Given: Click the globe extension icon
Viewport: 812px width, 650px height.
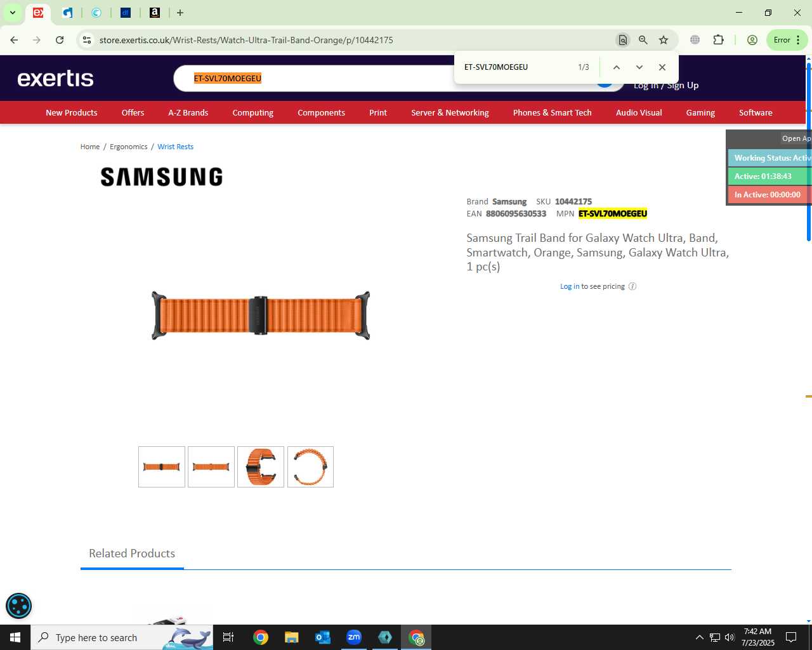Looking at the screenshot, I should click(695, 40).
